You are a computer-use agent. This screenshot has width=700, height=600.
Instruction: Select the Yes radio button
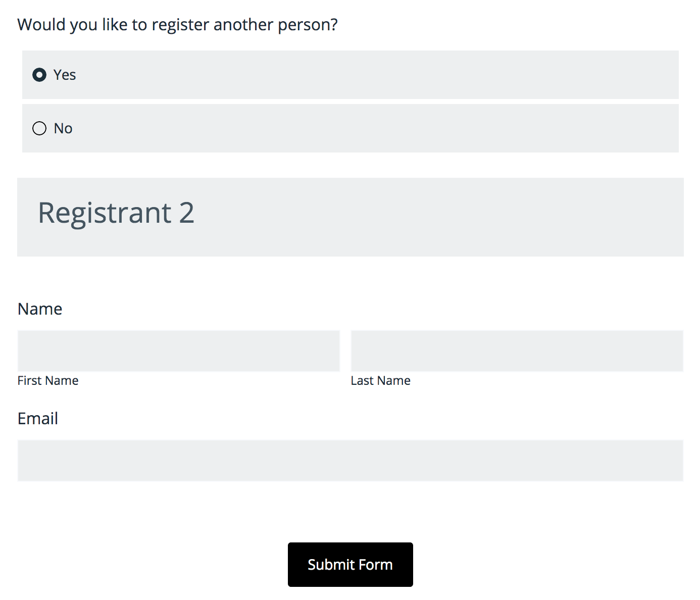39,74
